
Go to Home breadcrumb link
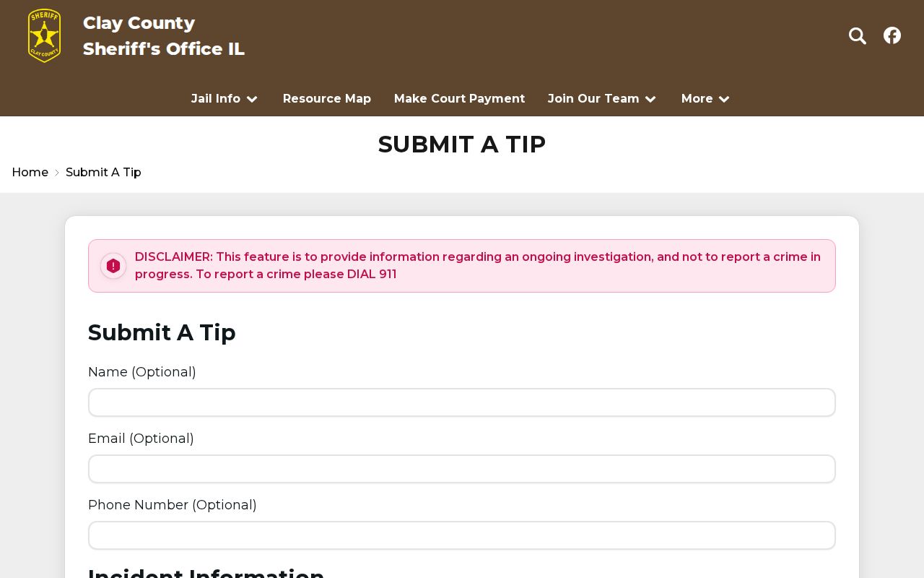tap(30, 172)
